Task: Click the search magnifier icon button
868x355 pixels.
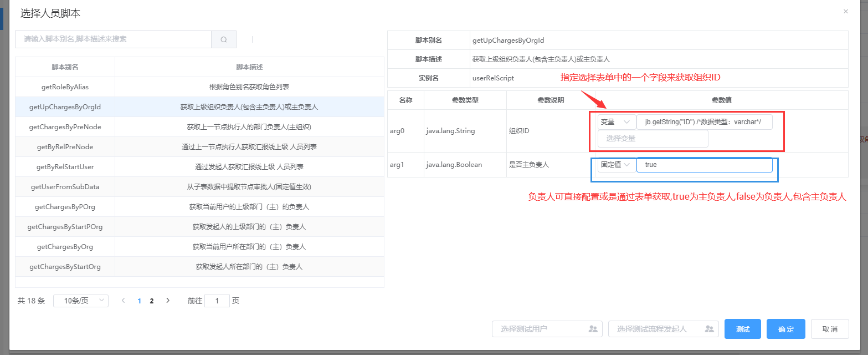Action: [224, 39]
